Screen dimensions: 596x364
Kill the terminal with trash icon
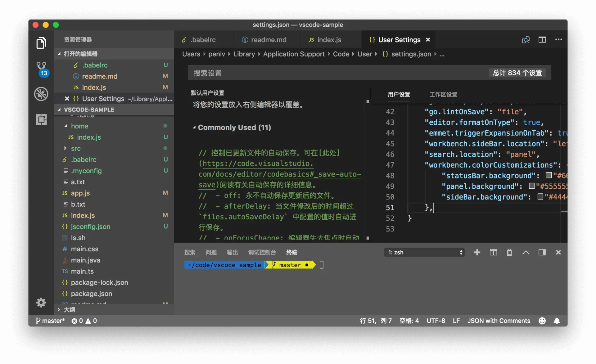click(509, 252)
